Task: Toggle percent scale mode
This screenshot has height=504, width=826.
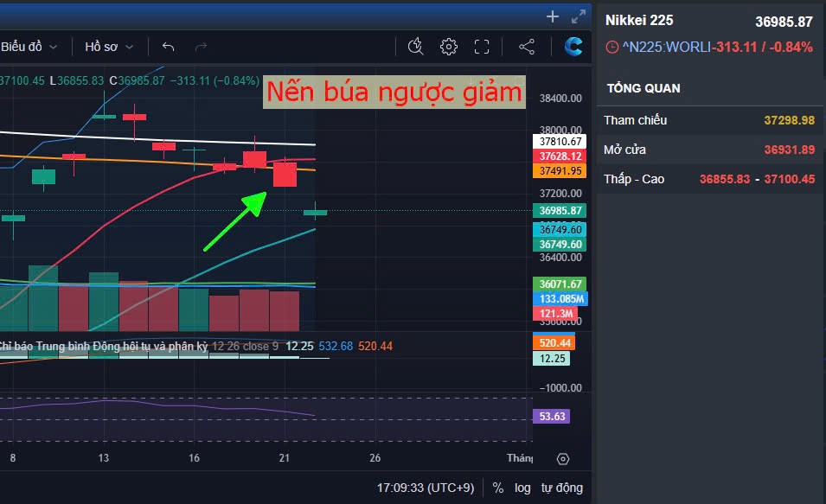Action: 498,488
